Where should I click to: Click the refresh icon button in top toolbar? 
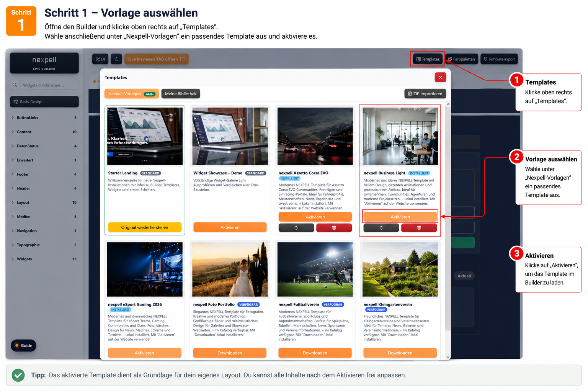[116, 59]
